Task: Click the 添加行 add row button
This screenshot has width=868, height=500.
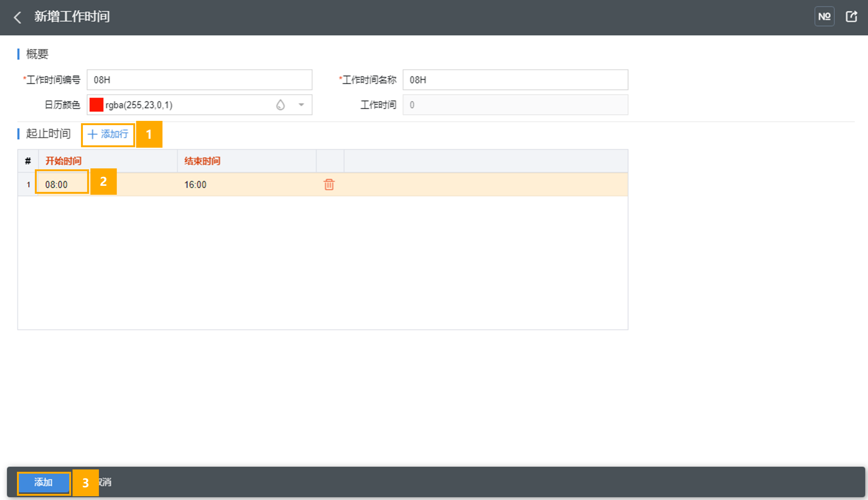Action: pyautogui.click(x=108, y=135)
